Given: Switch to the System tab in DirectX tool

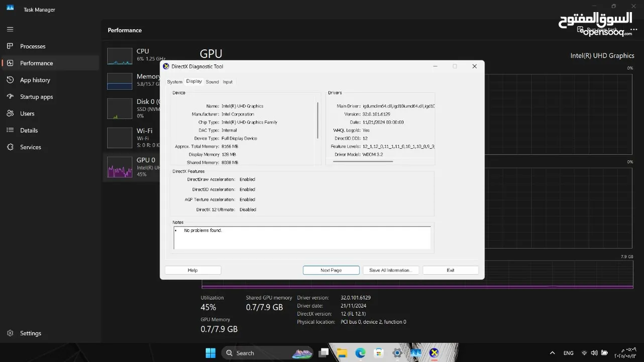Looking at the screenshot, I should click(175, 82).
